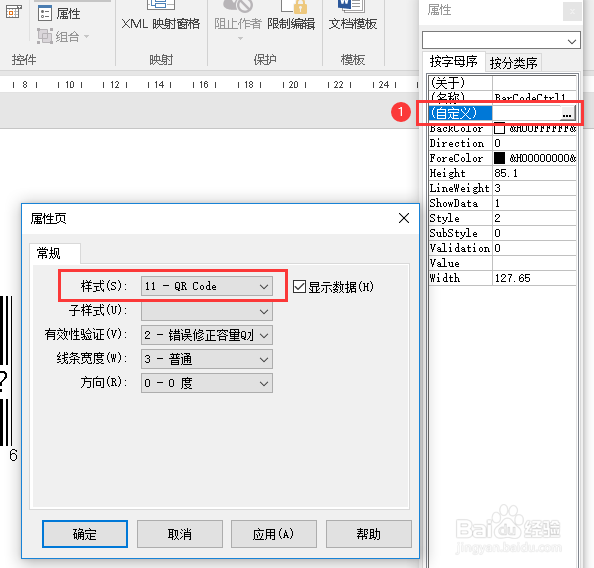This screenshot has height=568, width=594.
Task: Select the (关于) property row
Action: click(x=502, y=83)
